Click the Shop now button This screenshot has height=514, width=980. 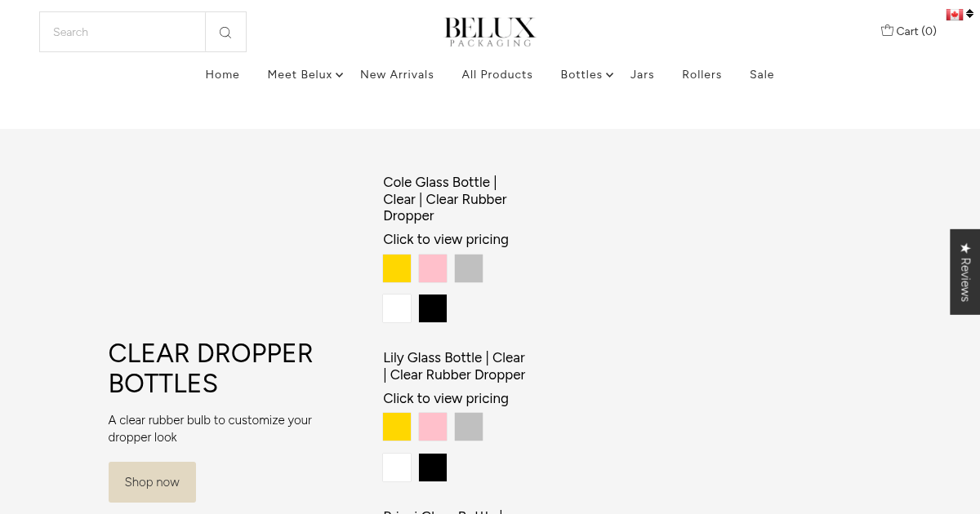pos(152,482)
